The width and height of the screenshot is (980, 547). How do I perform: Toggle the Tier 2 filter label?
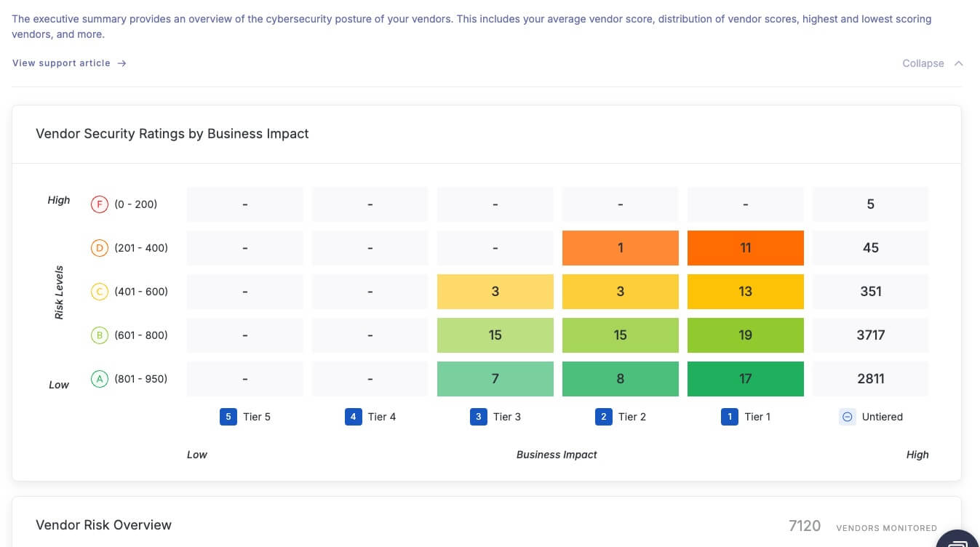click(632, 416)
